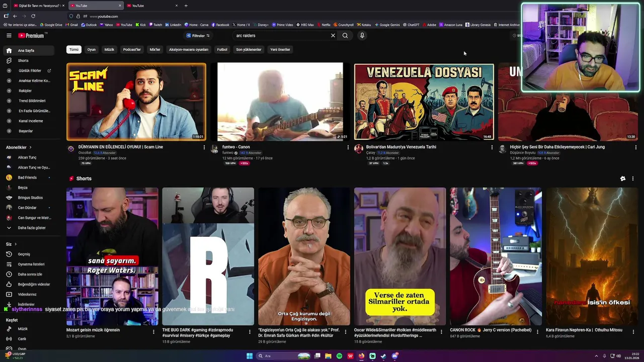644x362 pixels.
Task: Select the Son yüklenenler chip
Action: click(249, 50)
